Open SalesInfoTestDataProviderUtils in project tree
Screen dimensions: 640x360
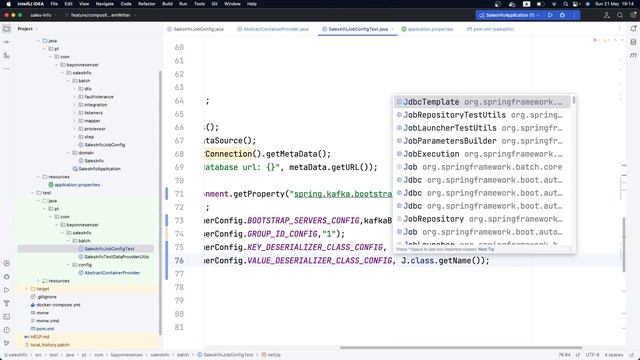(x=116, y=257)
